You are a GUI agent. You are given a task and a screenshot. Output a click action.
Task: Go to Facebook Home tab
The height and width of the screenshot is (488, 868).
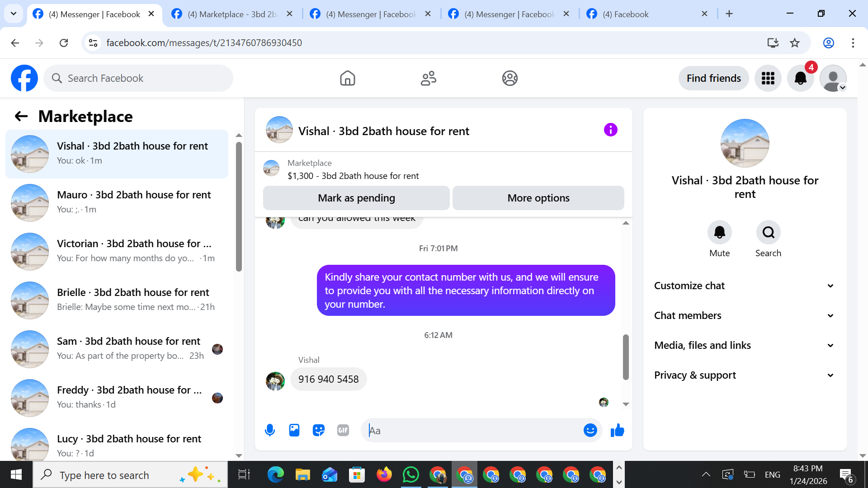point(347,78)
